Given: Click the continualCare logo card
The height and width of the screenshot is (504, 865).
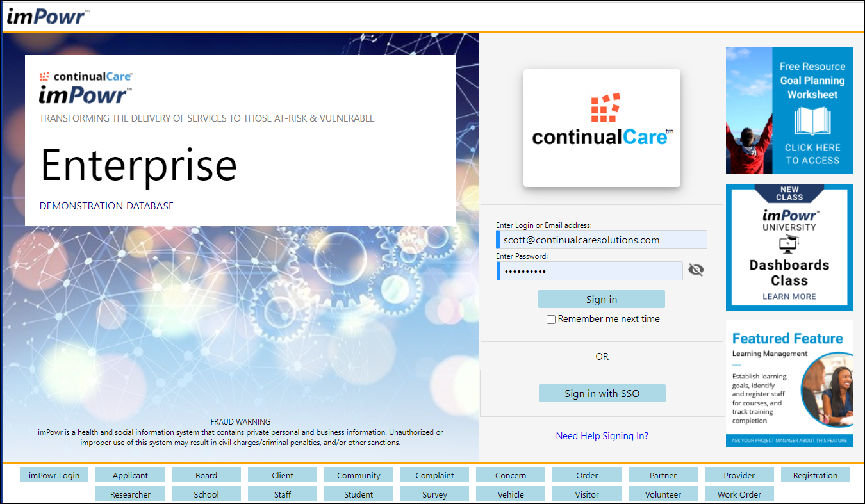Looking at the screenshot, I should [x=602, y=128].
